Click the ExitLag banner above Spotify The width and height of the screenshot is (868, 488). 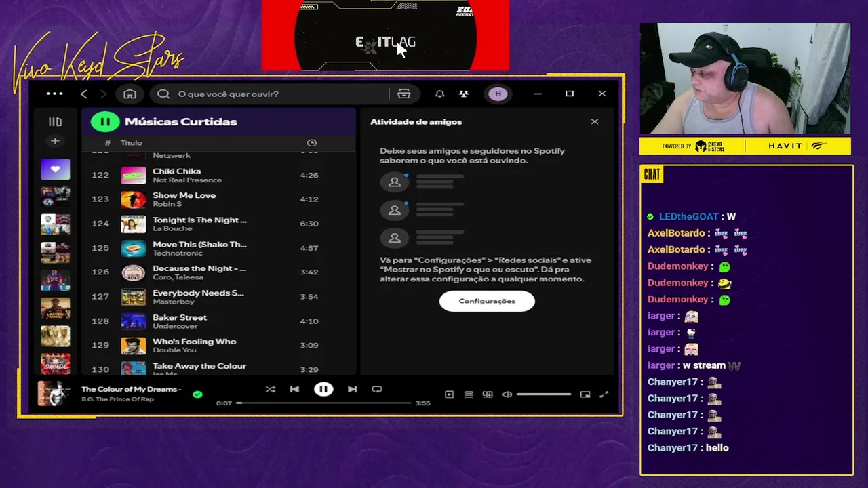(x=385, y=35)
